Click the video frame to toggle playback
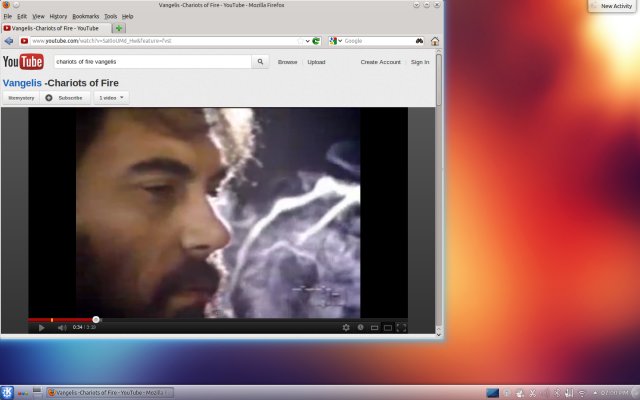 pyautogui.click(x=218, y=212)
